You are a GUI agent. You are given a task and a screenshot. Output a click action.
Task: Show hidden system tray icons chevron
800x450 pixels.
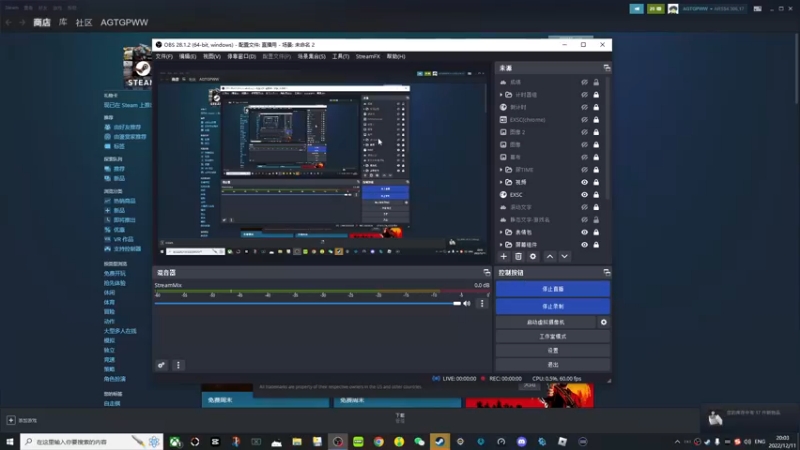pos(677,442)
